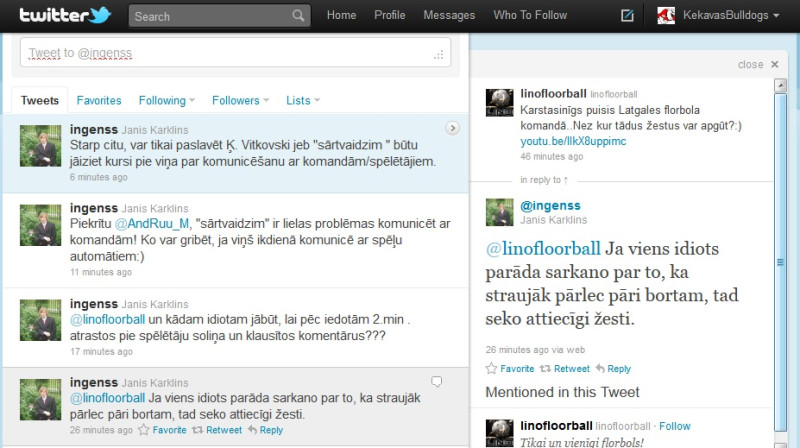Click resize grip in tweet box
This screenshot has height=448, width=800.
pos(439,55)
